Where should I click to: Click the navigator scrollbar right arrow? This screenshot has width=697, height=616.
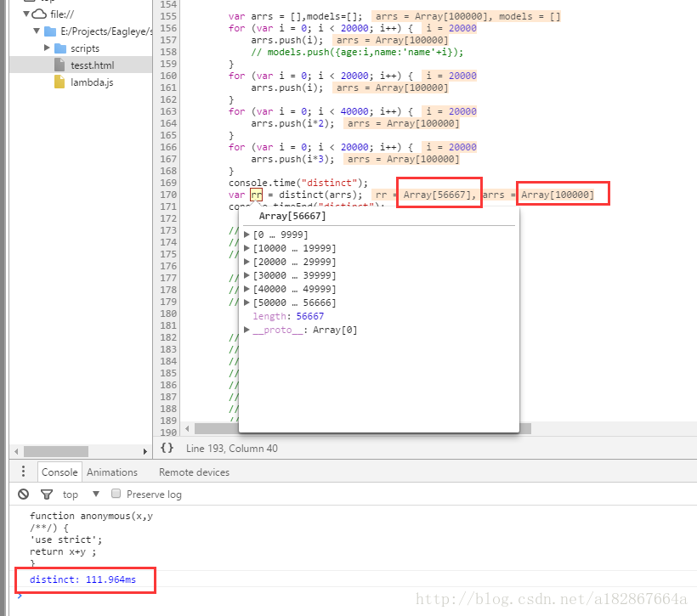pyautogui.click(x=144, y=451)
